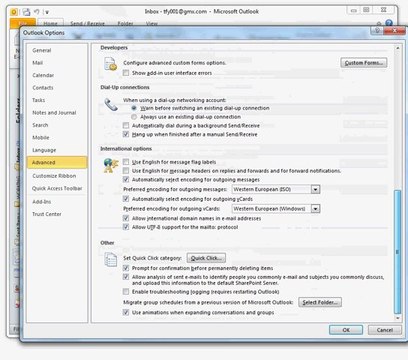The image size is (408, 360).
Task: Open Customize Quick Access Toolbar arrow
Action: pos(47,12)
